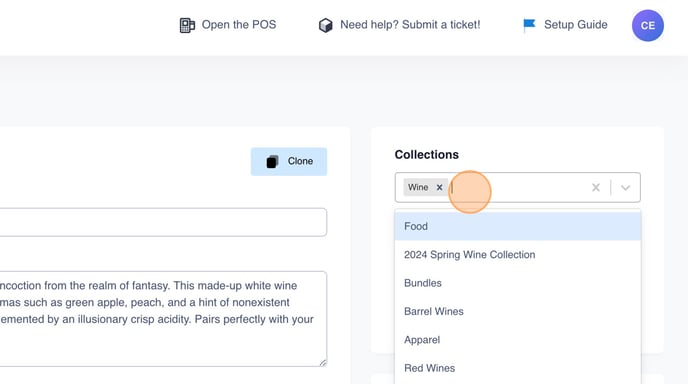Open the CE user avatar menu
This screenshot has width=688, height=384.
(x=648, y=25)
